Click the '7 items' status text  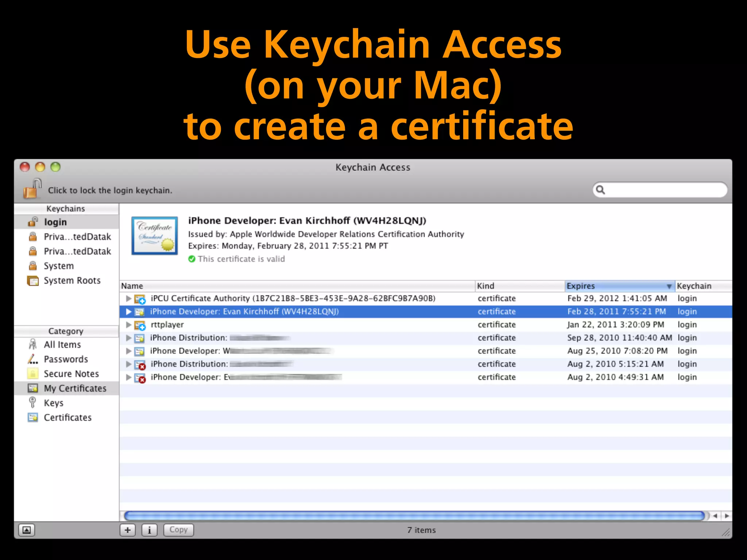[422, 530]
